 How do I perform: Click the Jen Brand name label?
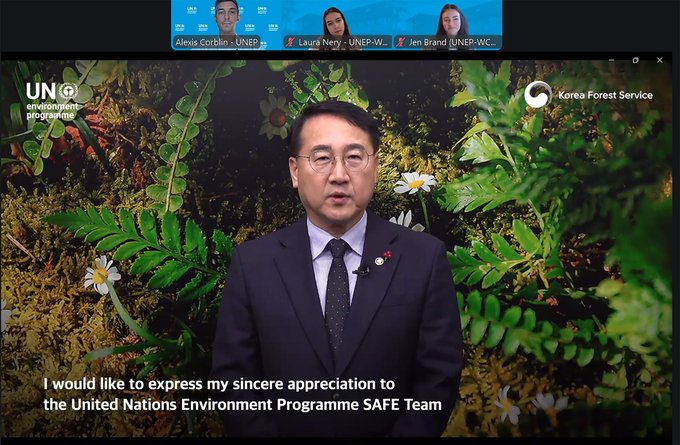452,43
